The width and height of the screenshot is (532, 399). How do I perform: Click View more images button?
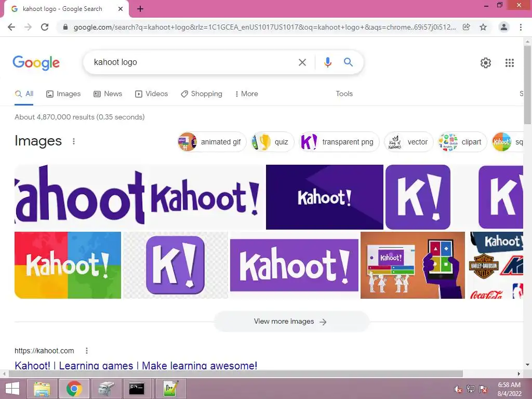point(291,321)
